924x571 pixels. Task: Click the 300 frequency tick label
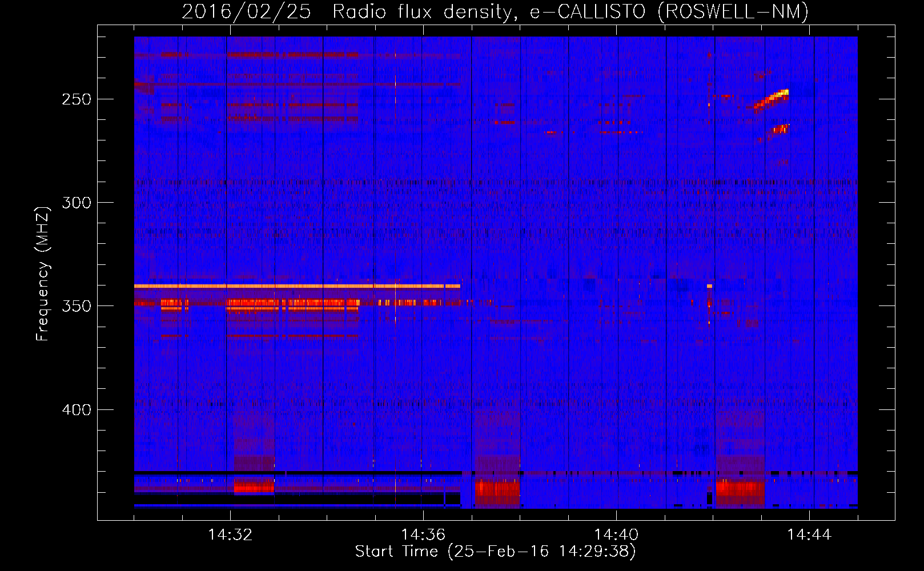(77, 203)
